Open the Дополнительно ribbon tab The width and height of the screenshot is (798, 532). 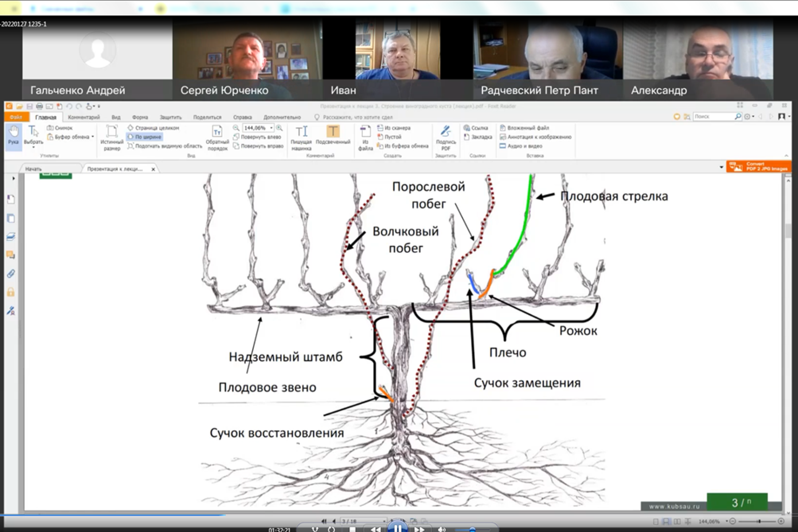282,117
